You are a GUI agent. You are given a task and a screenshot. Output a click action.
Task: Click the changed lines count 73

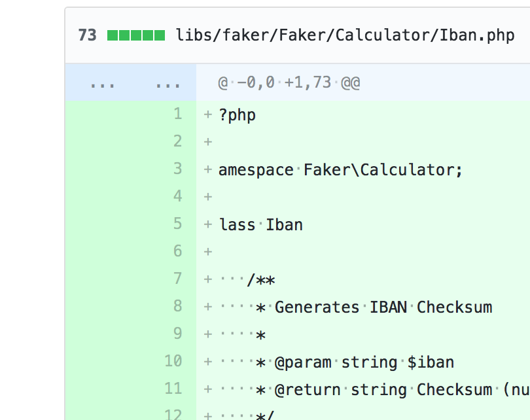88,35
